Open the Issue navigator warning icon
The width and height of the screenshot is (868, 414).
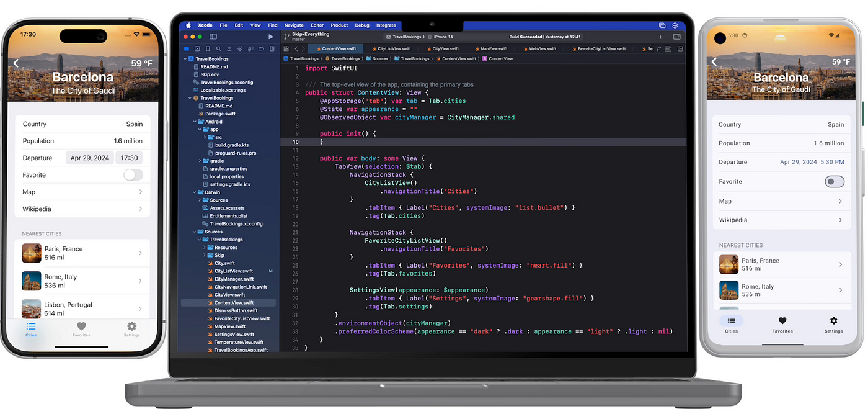[x=229, y=48]
